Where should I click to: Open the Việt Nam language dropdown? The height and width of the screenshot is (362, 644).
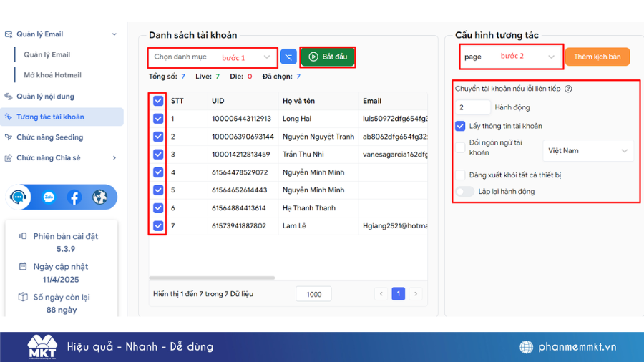(588, 151)
